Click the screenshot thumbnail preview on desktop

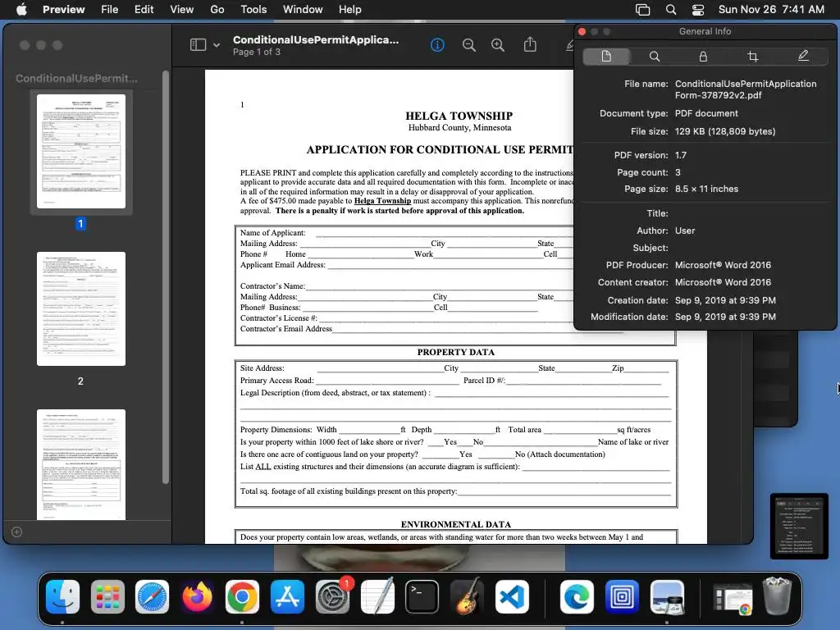(x=799, y=526)
